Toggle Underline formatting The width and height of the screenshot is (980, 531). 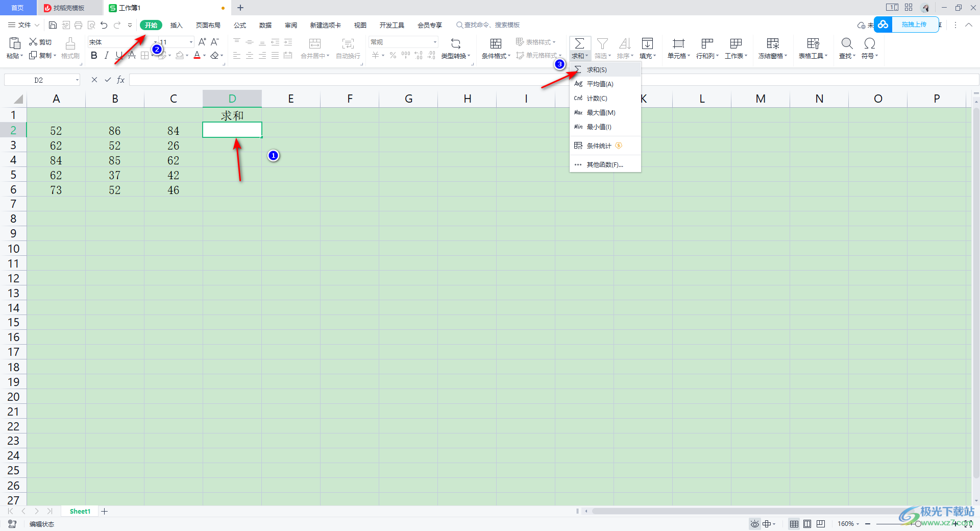119,55
